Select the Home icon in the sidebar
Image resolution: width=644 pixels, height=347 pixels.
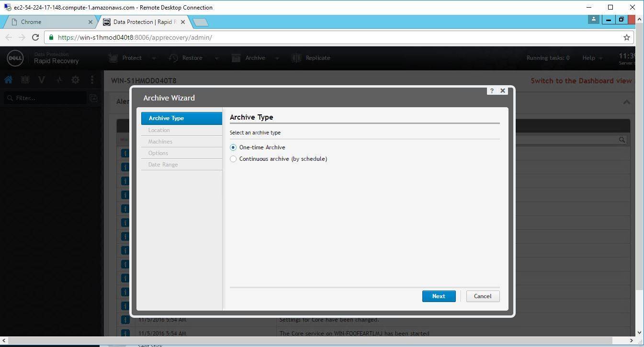click(8, 79)
